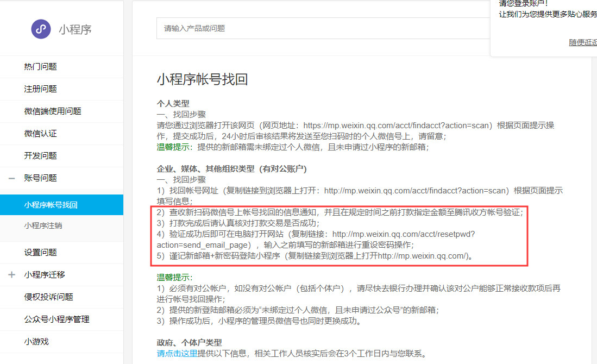
Task: Open the 小游戏 sidebar item
Action: [36, 342]
